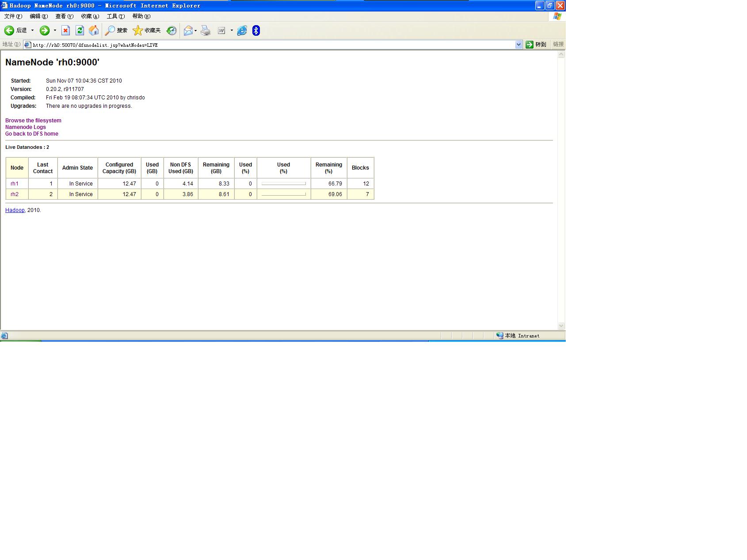Click rh1 remaining percent 66.79
The image size is (747, 560).
coord(335,184)
